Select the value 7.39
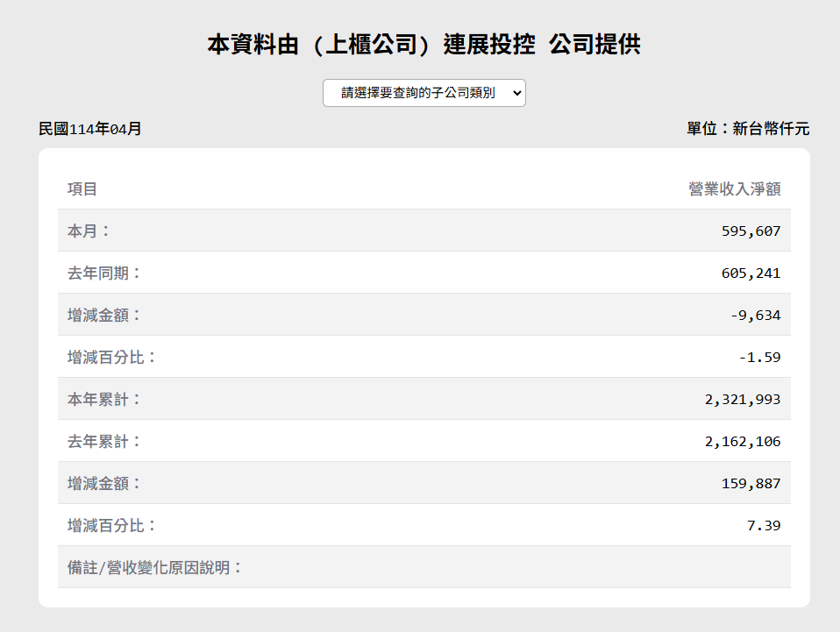This screenshot has height=632, width=840. (764, 526)
